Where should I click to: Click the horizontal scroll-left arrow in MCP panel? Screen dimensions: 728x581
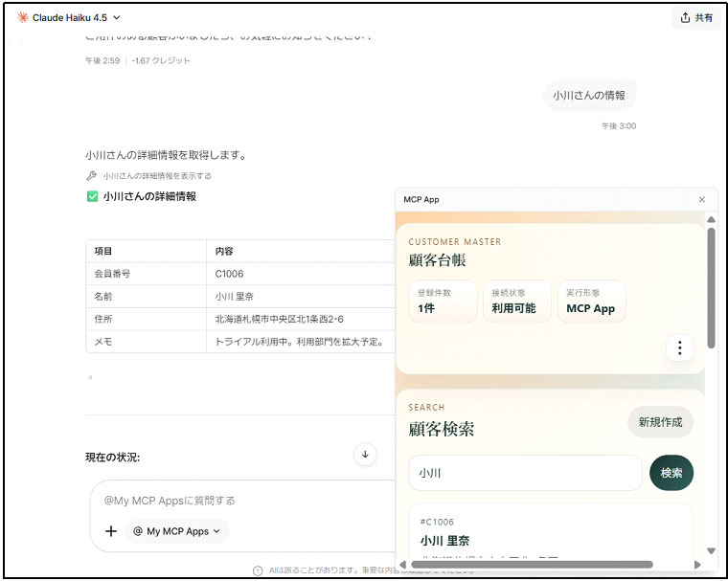402,565
